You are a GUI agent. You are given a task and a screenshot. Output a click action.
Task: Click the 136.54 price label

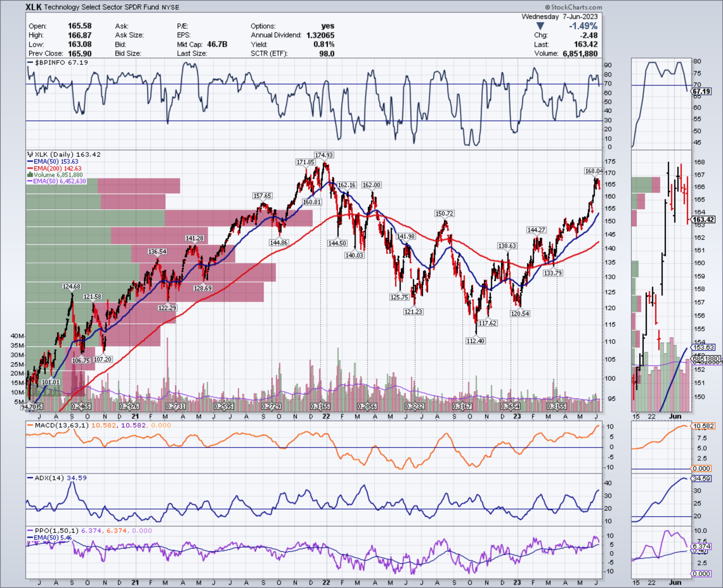coord(158,252)
